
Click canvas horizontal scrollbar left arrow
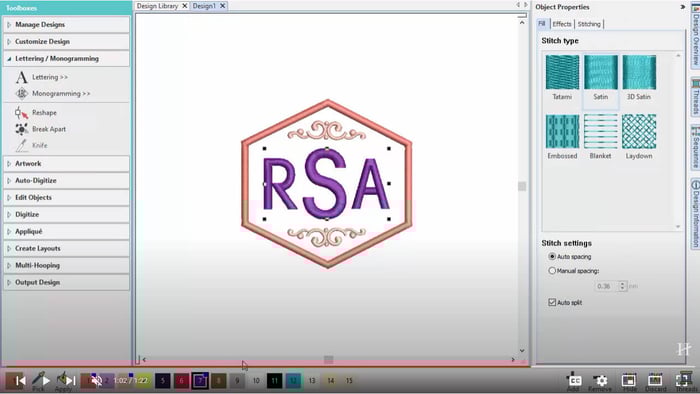(144, 359)
